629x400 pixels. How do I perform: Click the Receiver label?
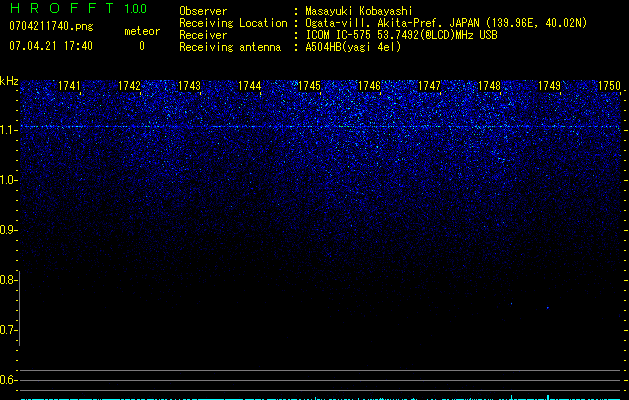tap(203, 35)
